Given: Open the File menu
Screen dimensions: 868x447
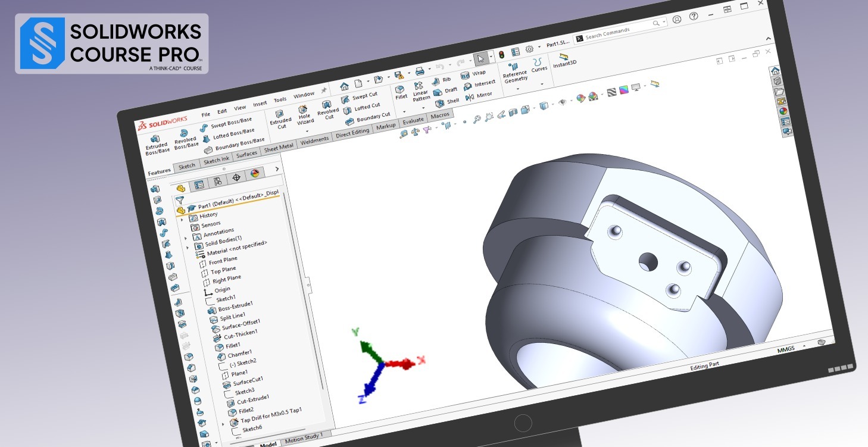Looking at the screenshot, I should 205,114.
